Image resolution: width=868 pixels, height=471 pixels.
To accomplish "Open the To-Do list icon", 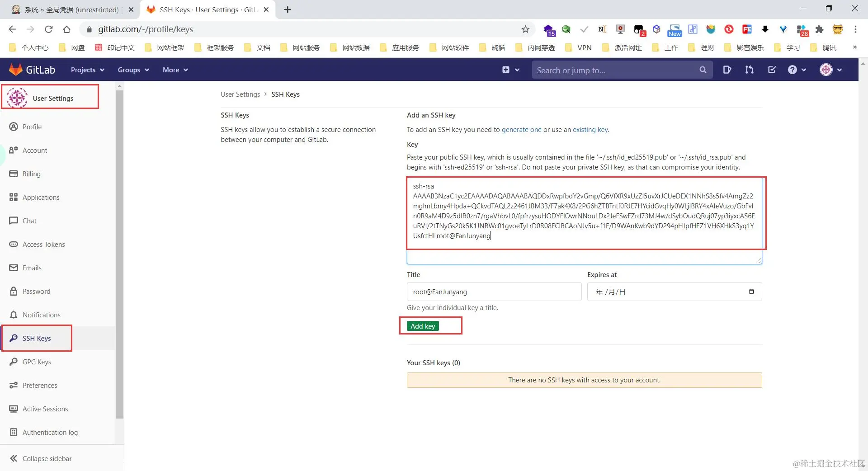I will coord(772,70).
